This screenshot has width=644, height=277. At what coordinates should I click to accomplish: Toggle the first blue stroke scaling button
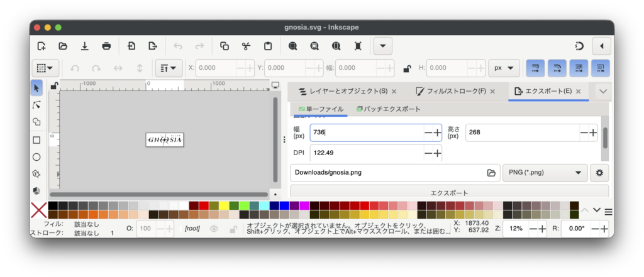coord(535,68)
